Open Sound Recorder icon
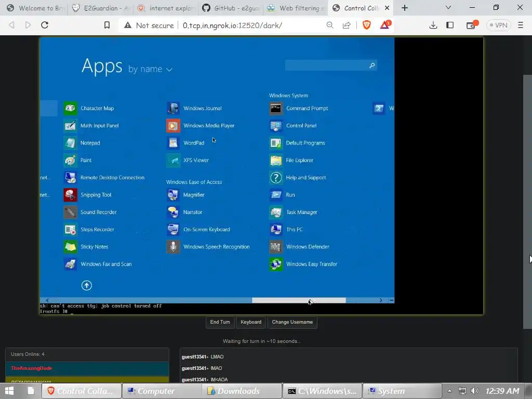The width and height of the screenshot is (532, 399). (70, 212)
